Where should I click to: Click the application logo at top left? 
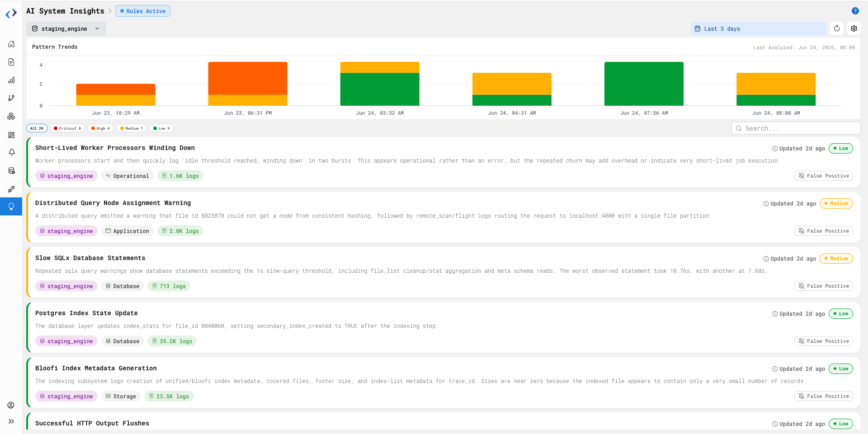point(11,14)
